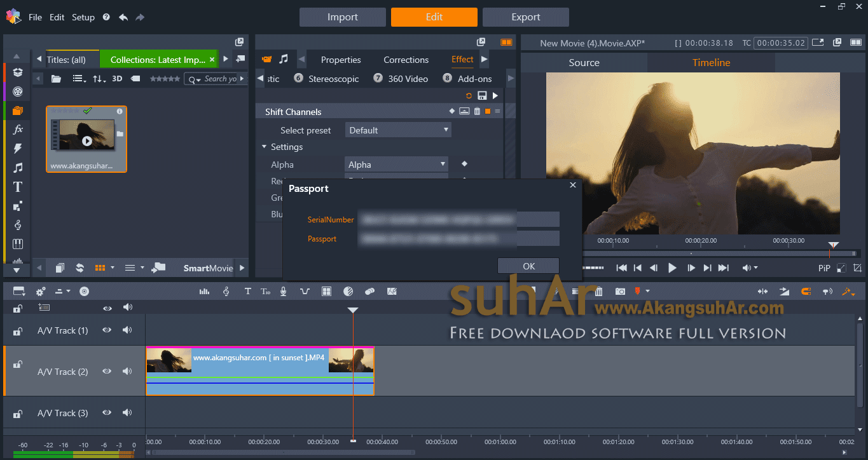
Task: Open the Setup menu
Action: [83, 17]
